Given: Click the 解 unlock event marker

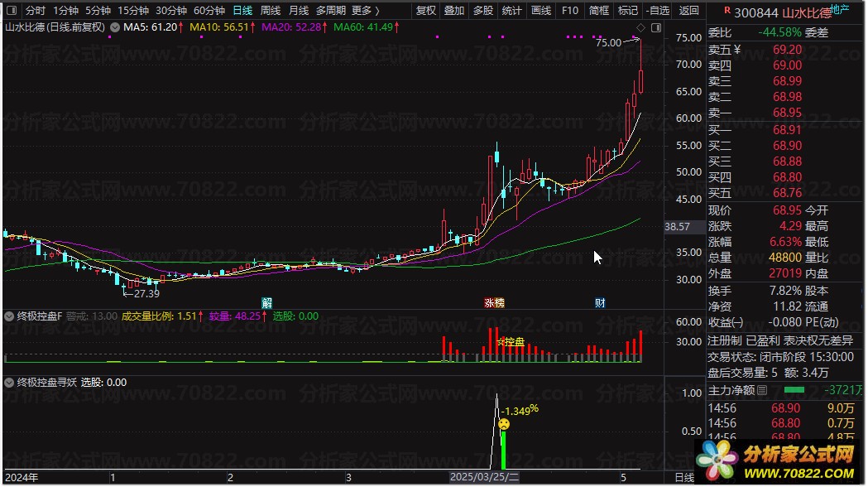Looking at the screenshot, I should coord(266,303).
